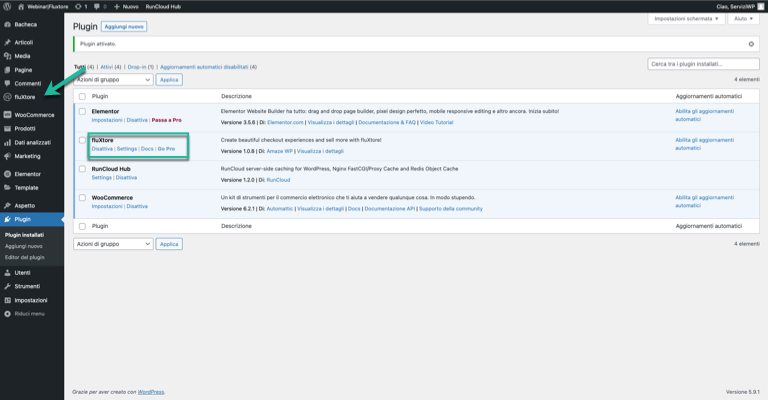Open the Media library icon
Screen dimensions: 768x400
tap(7, 56)
